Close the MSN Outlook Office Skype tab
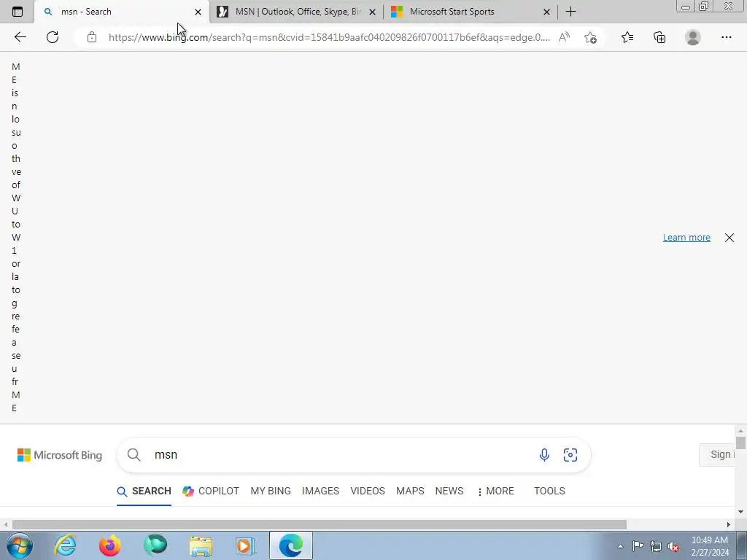 [373, 12]
